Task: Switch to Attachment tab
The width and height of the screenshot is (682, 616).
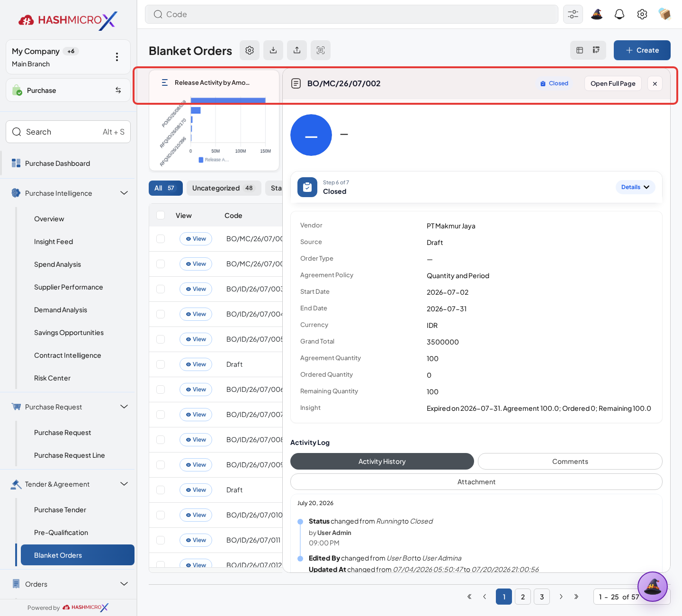Action: pos(476,482)
